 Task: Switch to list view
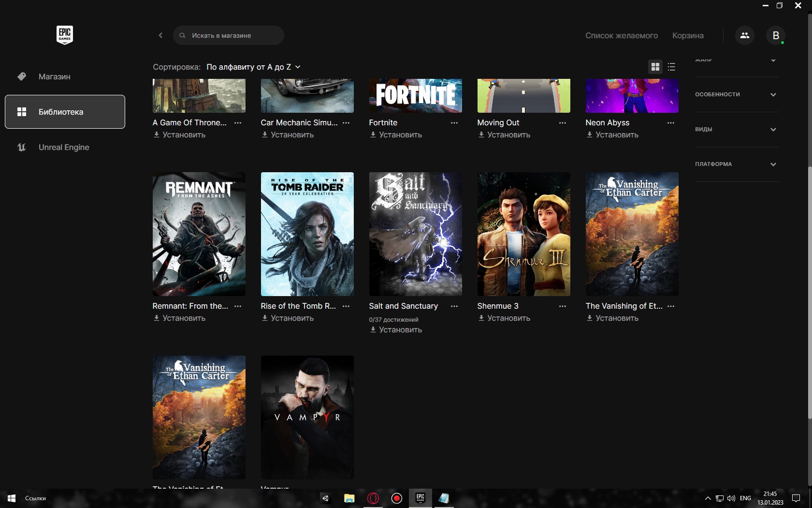[671, 67]
